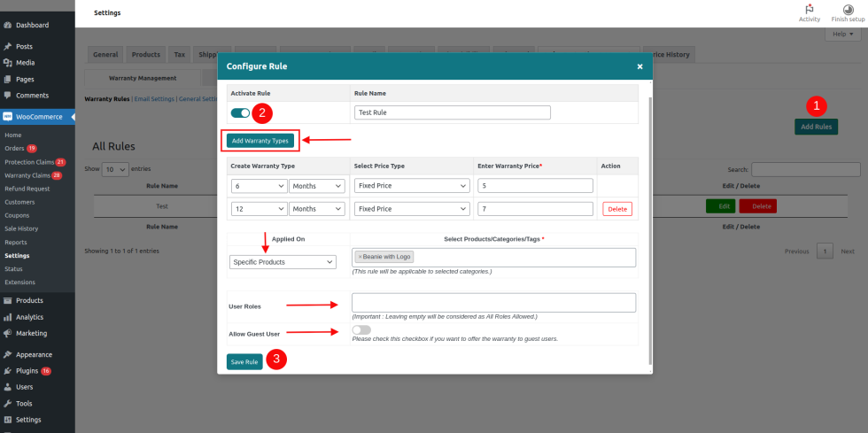Toggle the Activate Rule switch
The image size is (868, 433).
[240, 113]
